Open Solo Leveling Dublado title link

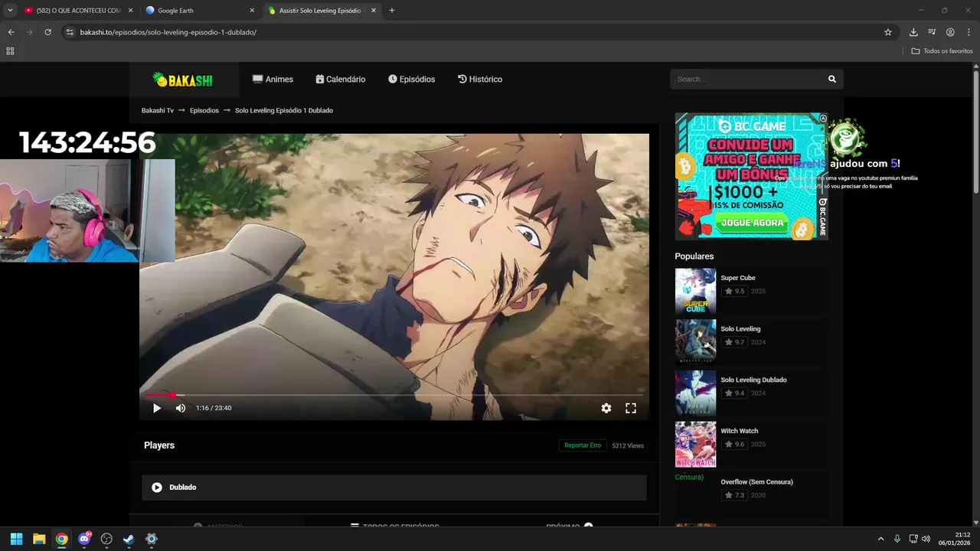pyautogui.click(x=753, y=380)
